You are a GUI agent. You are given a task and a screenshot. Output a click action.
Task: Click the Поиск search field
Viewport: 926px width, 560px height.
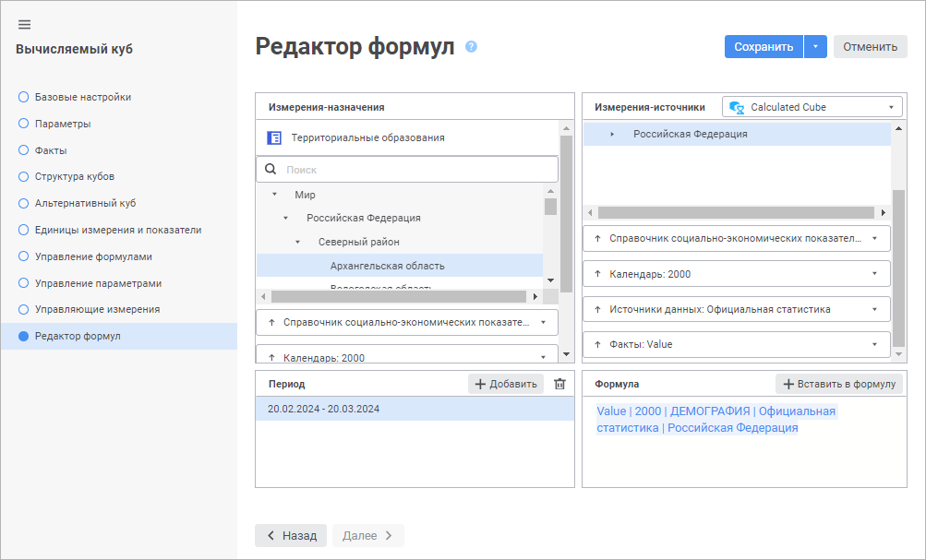415,170
